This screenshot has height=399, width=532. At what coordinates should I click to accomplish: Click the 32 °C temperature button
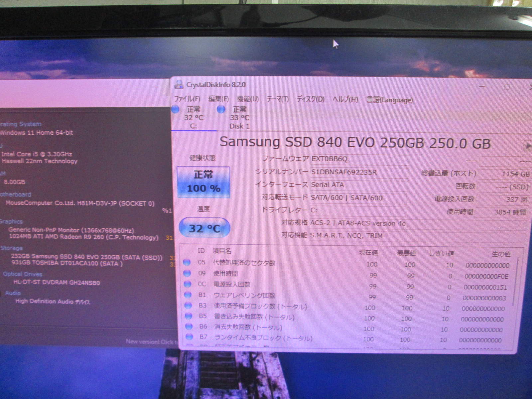[x=204, y=228]
